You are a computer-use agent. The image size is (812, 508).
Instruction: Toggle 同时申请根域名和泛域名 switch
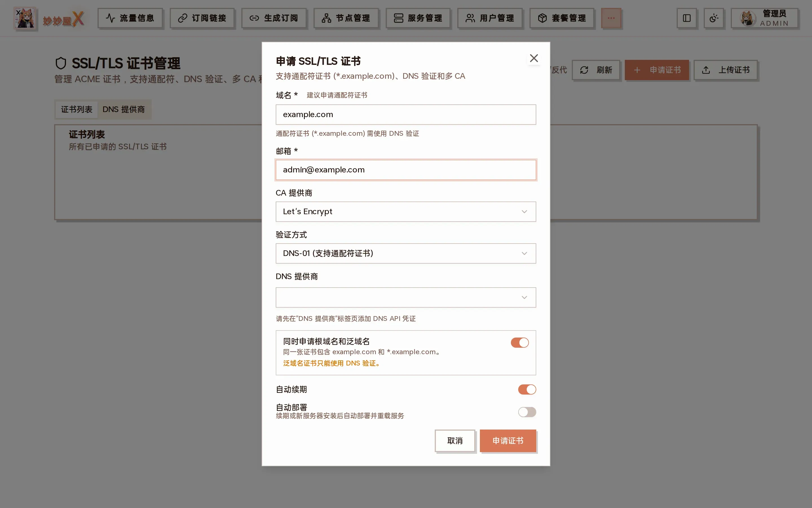[x=519, y=343]
